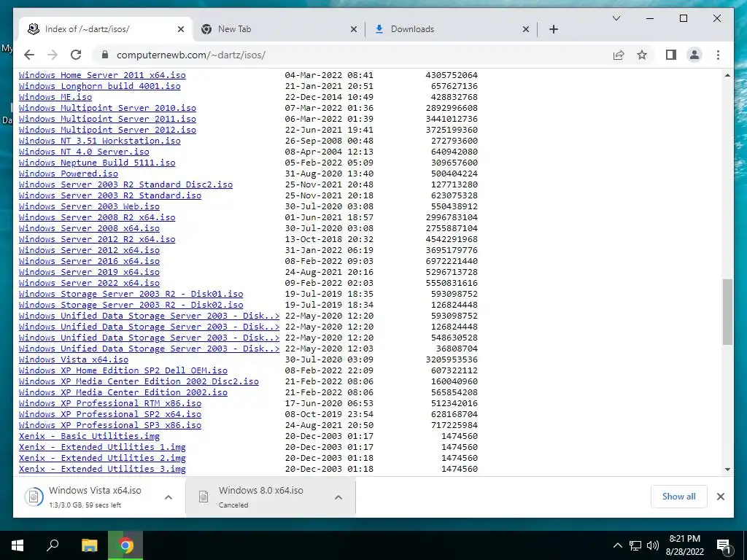Click the Windows ME.iso link

[55, 97]
